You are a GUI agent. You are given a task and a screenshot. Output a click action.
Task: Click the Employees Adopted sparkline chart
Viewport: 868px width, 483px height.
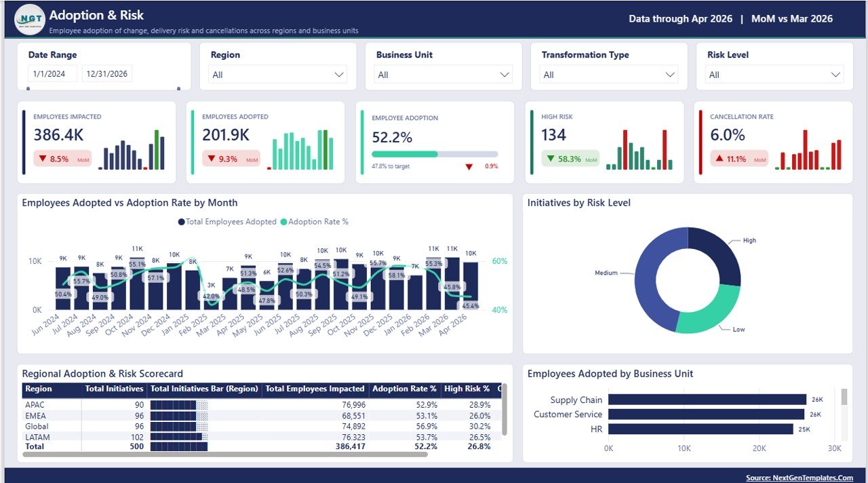coord(300,150)
